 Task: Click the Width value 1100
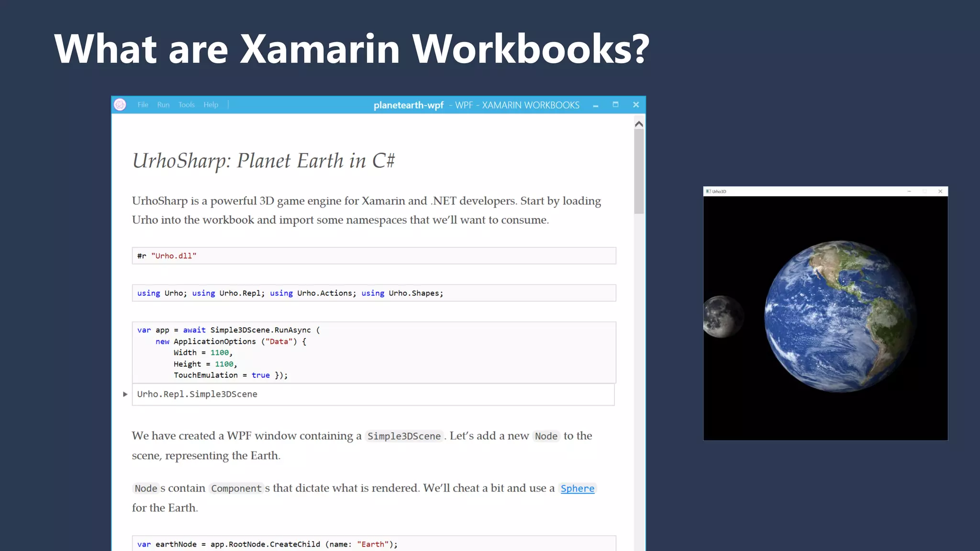(x=220, y=353)
